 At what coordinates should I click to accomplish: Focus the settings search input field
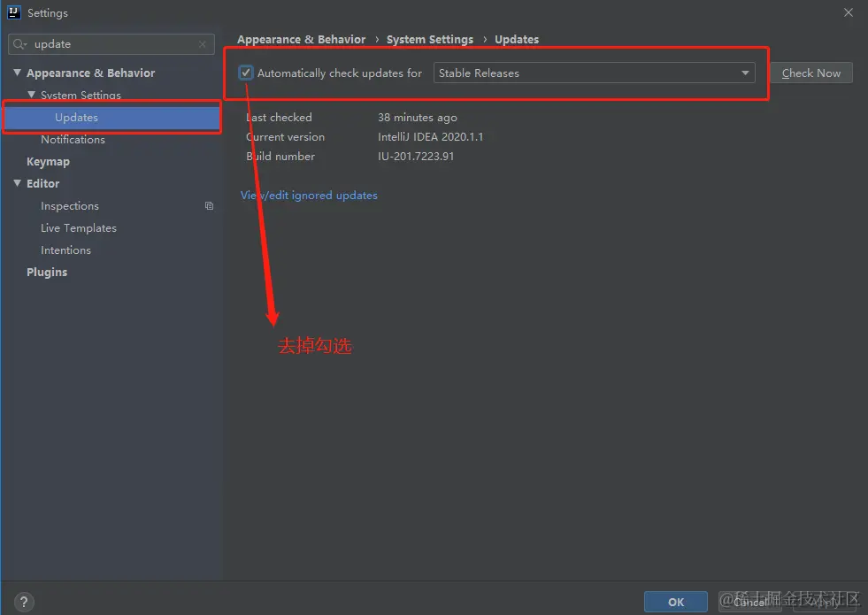point(111,44)
